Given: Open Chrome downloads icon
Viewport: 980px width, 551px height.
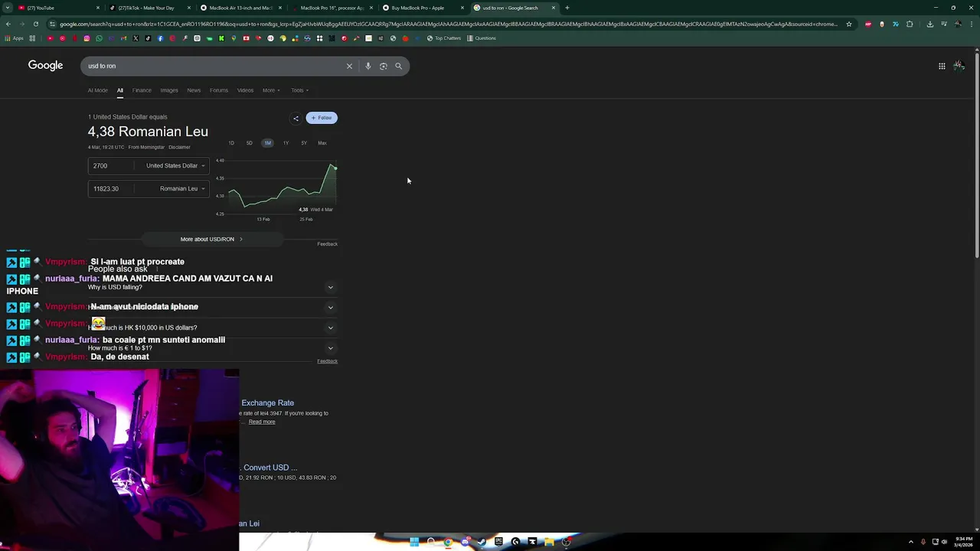Looking at the screenshot, I should click(929, 24).
